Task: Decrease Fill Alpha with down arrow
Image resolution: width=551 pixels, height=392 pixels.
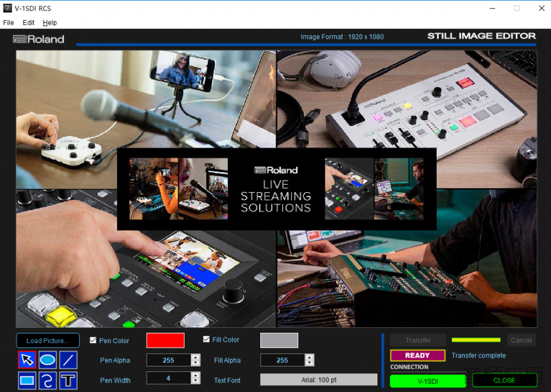Action: pyautogui.click(x=309, y=363)
